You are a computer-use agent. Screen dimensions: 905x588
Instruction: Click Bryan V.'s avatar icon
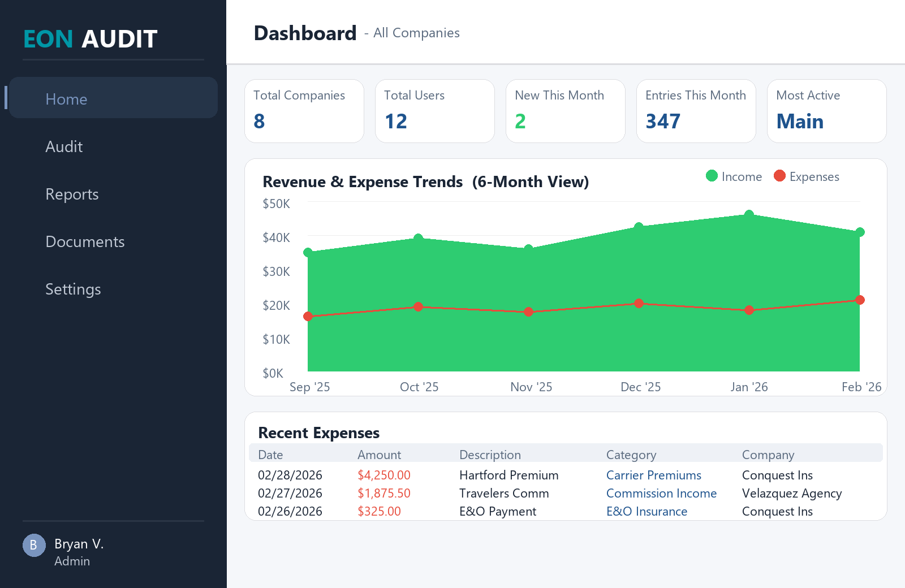pyautogui.click(x=34, y=545)
